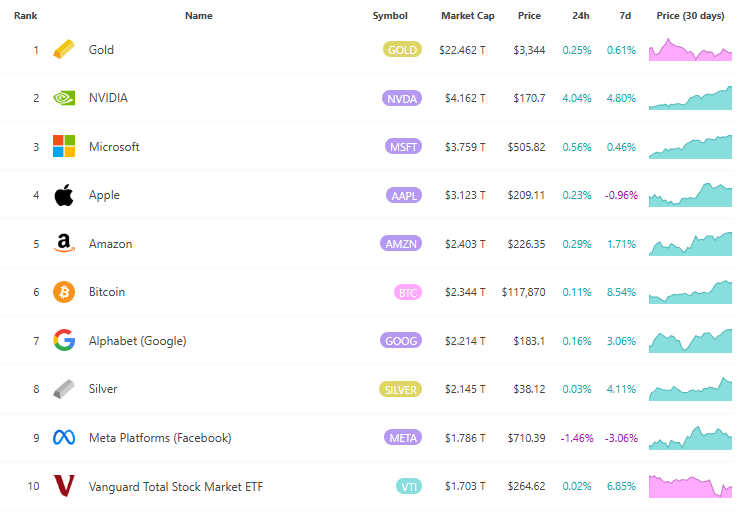Open Vanguard Total Stock Market ETF link
738x519 pixels.
[x=176, y=487]
